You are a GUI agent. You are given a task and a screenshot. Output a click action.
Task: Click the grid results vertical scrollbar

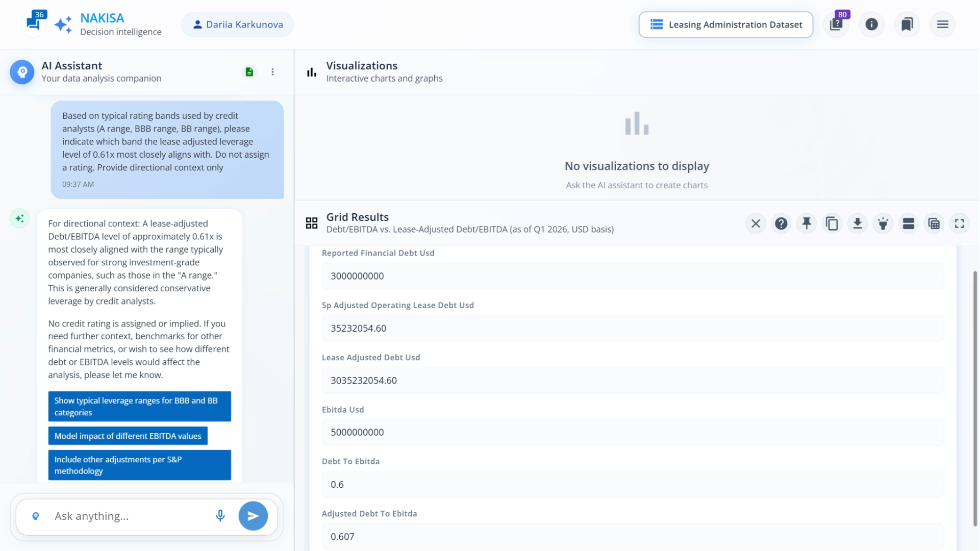[975, 398]
